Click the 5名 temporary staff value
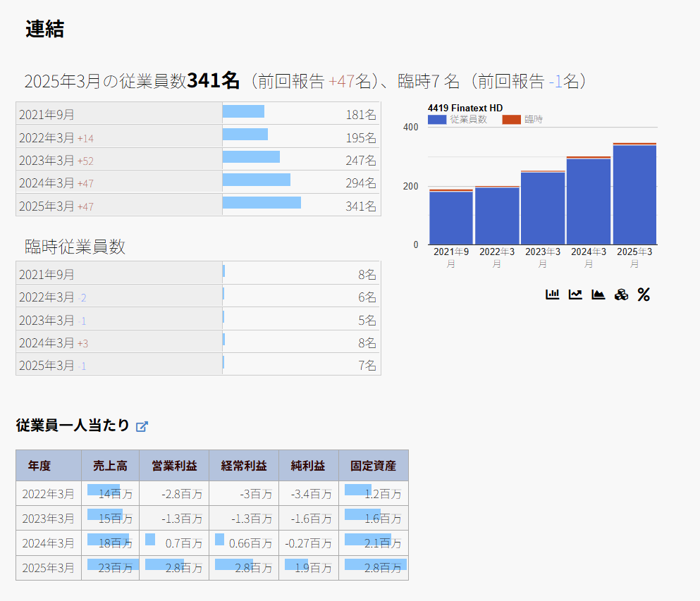The image size is (700, 601). pos(367,321)
